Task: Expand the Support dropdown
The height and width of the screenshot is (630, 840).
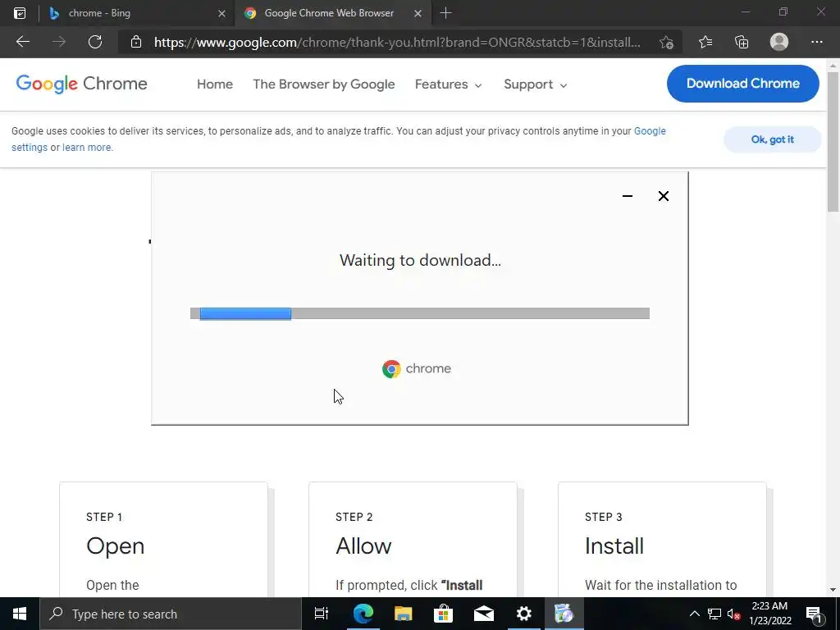Action: [x=535, y=84]
